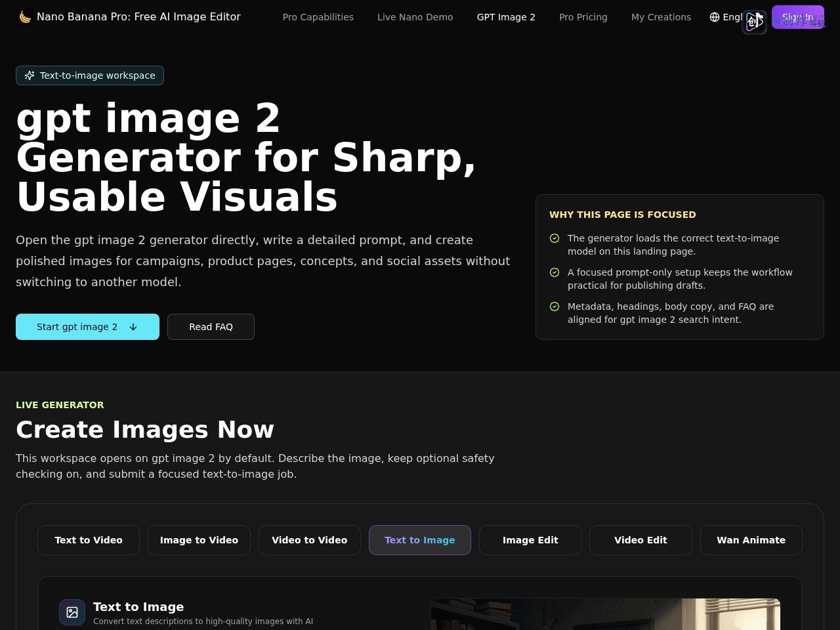The image size is (840, 630).
Task: Click the Start gpt image 2 button
Action: [x=87, y=327]
